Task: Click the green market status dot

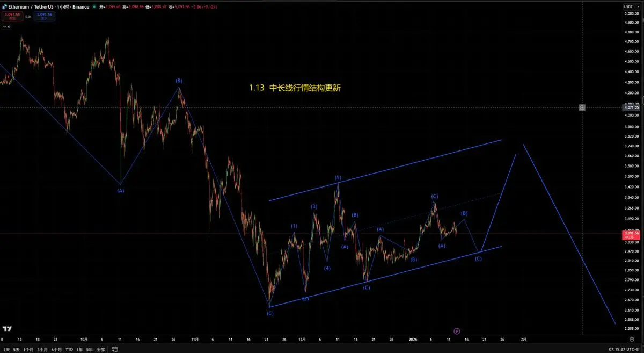Action: 95,6
